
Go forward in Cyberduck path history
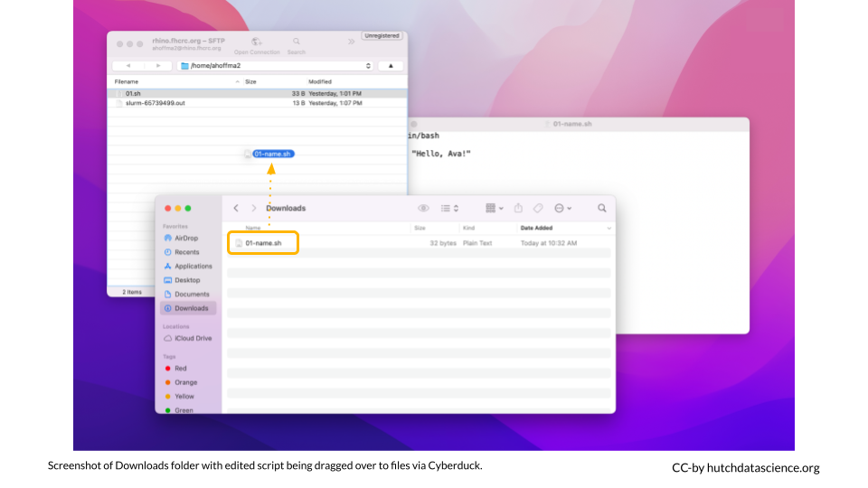pyautogui.click(x=158, y=65)
